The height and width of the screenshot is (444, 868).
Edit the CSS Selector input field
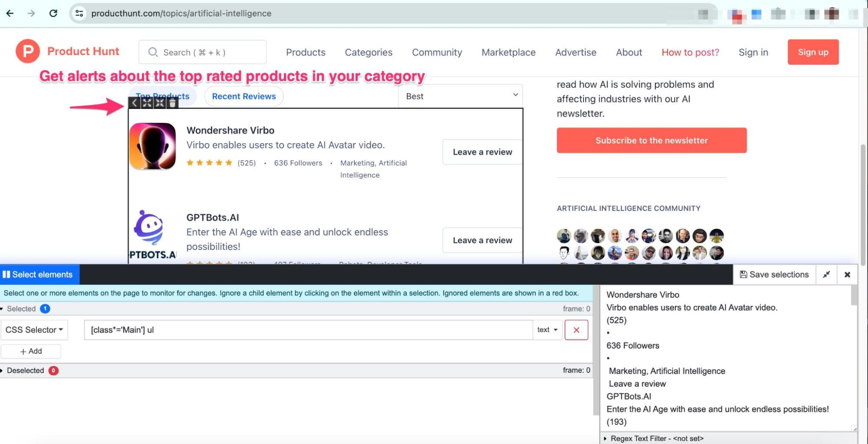[304, 330]
